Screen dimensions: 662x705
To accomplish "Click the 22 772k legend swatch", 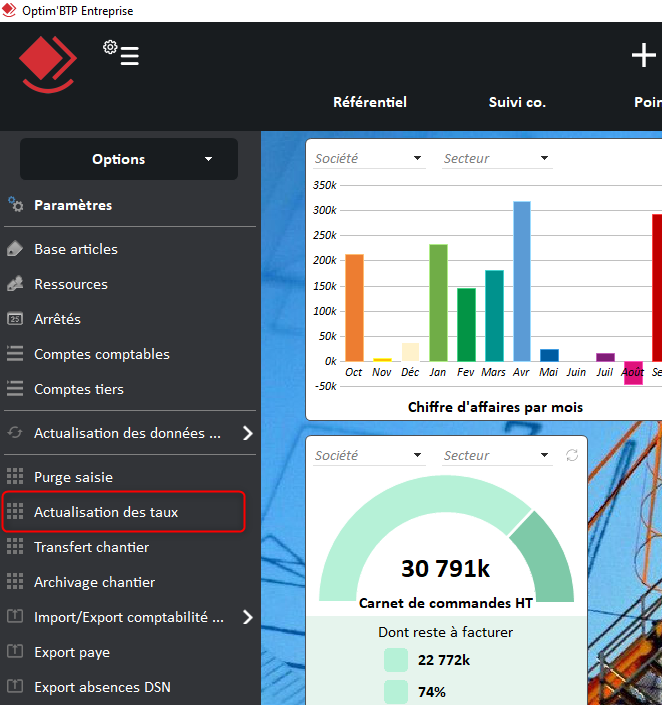I will click(396, 660).
